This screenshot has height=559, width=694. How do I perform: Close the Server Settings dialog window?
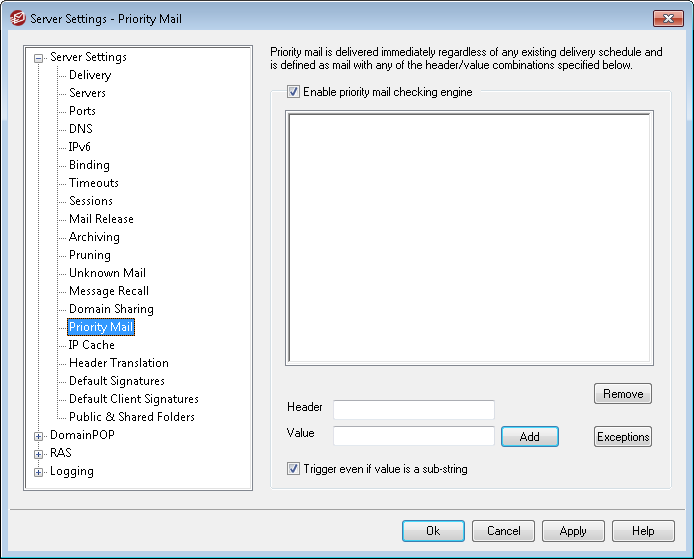pos(667,18)
